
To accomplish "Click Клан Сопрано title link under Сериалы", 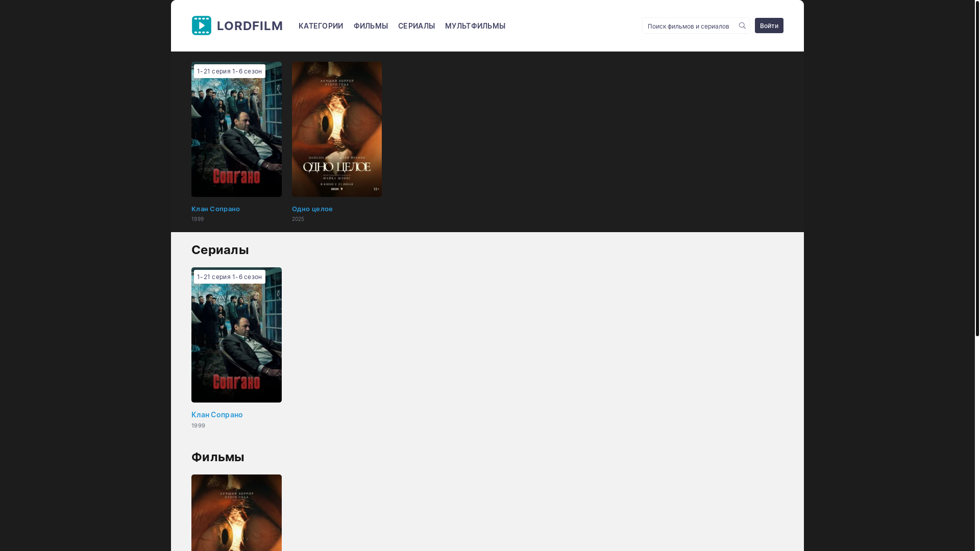I will pyautogui.click(x=217, y=415).
